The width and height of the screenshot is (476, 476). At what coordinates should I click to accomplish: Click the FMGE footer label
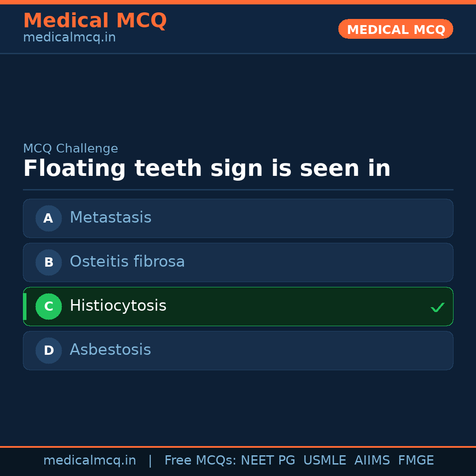click(x=416, y=460)
